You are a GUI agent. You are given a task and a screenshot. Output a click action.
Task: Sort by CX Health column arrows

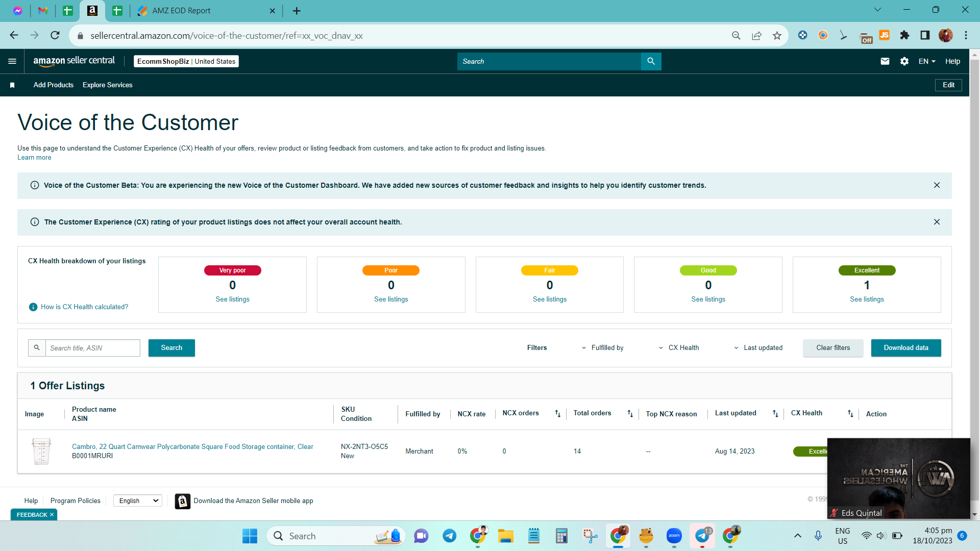pyautogui.click(x=850, y=414)
